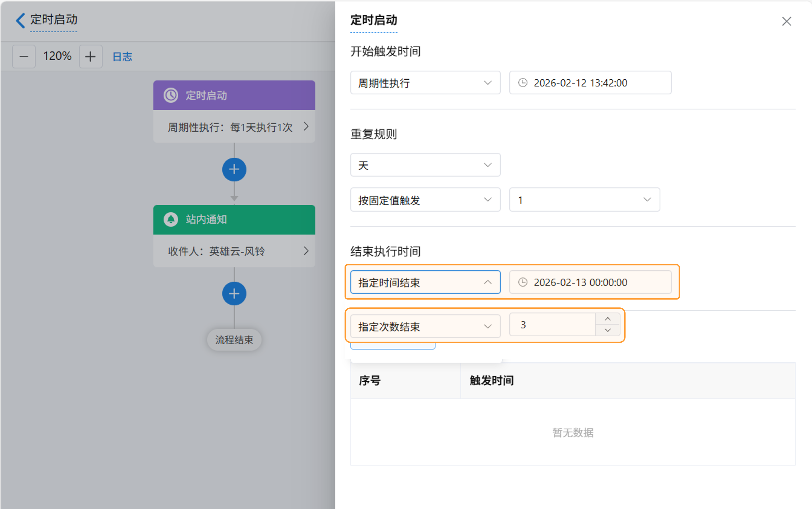Click the bell icon on 站内通知 node
Screen dimensions: 812x509
click(x=171, y=219)
